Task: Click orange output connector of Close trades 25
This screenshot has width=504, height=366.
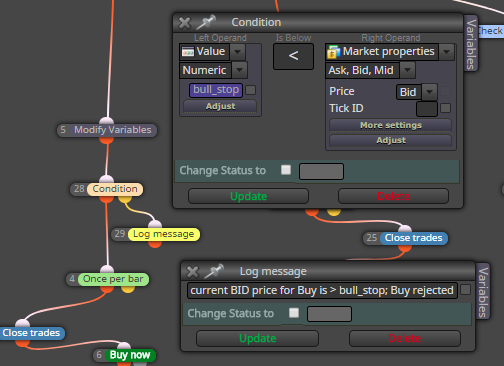Action: tap(405, 248)
